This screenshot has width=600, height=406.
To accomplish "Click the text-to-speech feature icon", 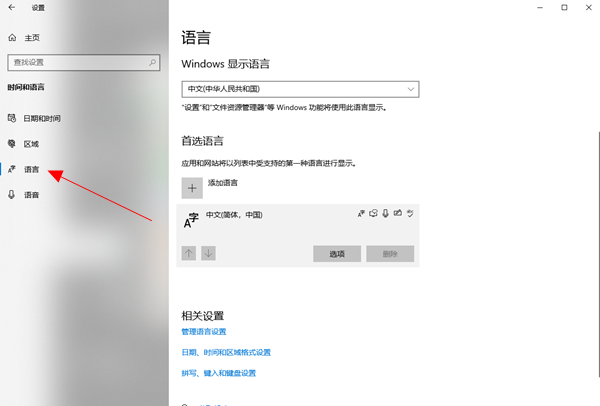I will (x=373, y=214).
